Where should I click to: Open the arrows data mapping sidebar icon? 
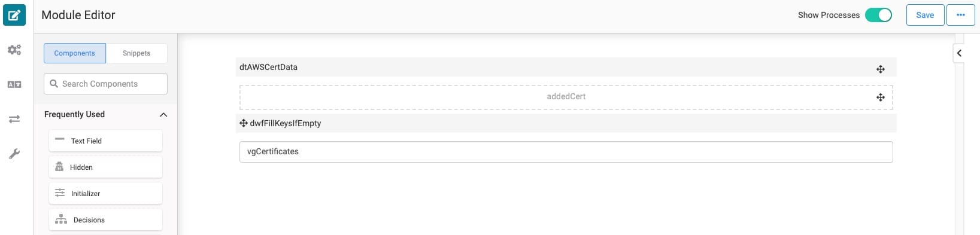click(14, 119)
